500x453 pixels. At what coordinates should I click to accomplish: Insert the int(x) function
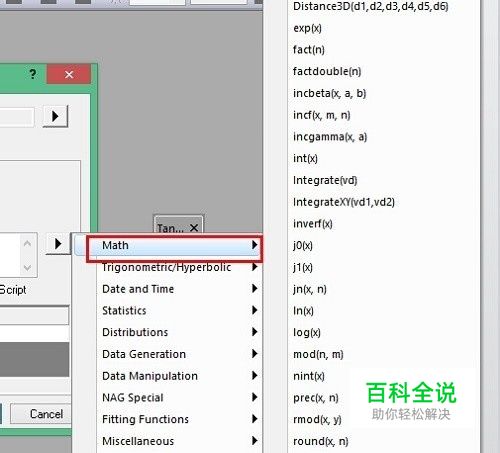(x=305, y=158)
